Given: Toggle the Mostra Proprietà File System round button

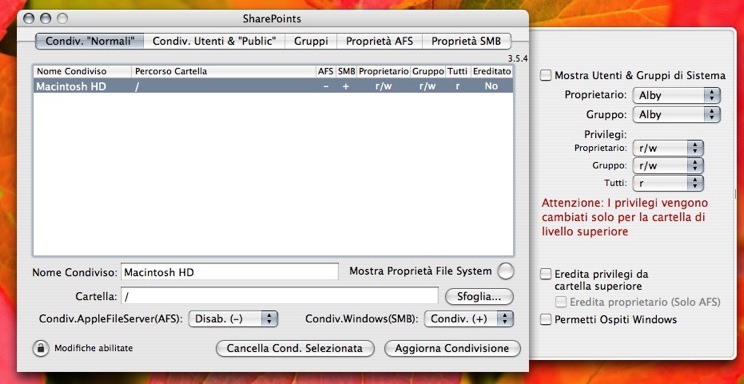Looking at the screenshot, I should coord(506,272).
